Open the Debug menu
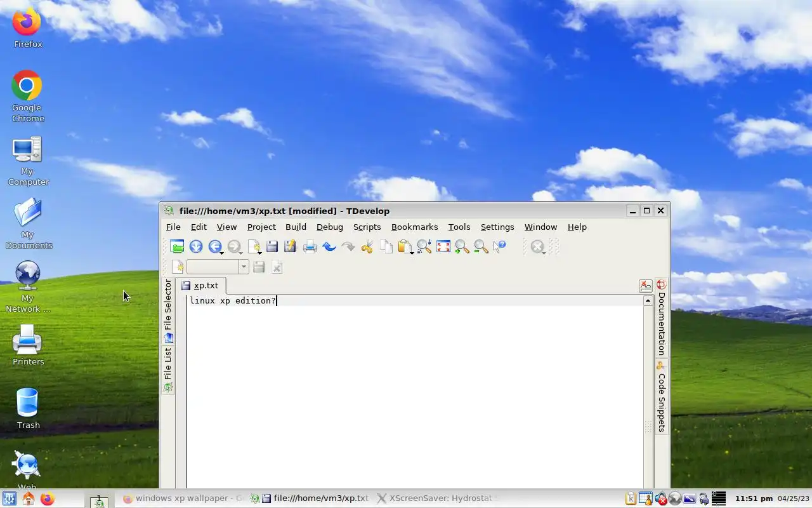This screenshot has height=508, width=812. tap(330, 227)
